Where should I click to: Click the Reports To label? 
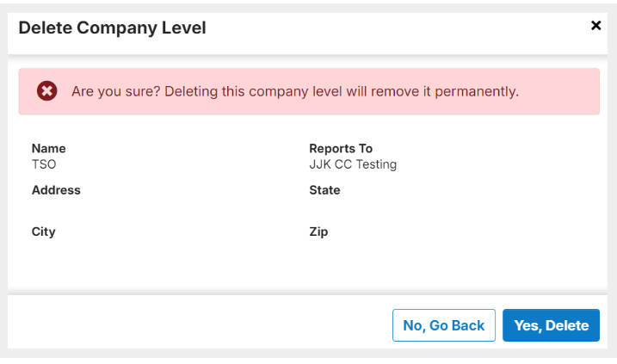click(341, 148)
